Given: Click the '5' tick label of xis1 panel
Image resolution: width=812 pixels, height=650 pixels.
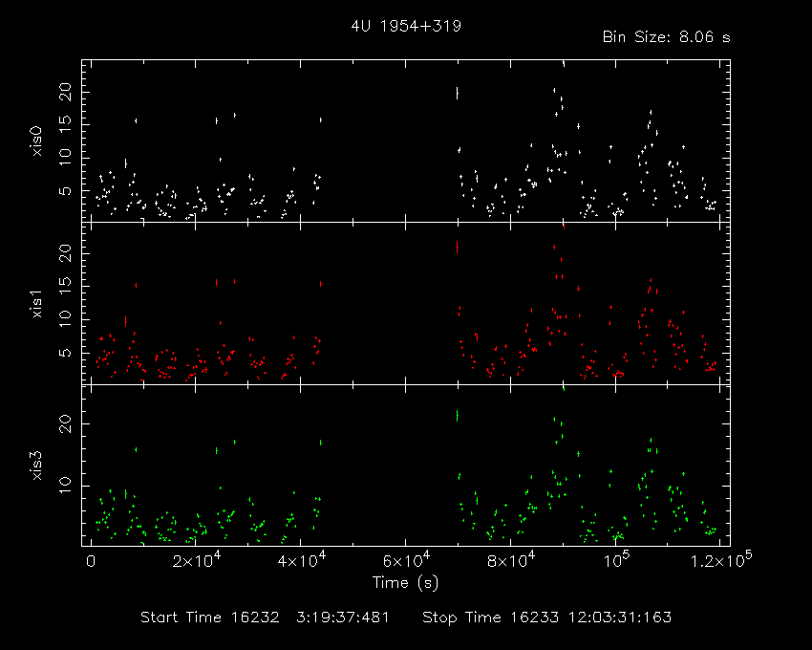Looking at the screenshot, I should [66, 353].
